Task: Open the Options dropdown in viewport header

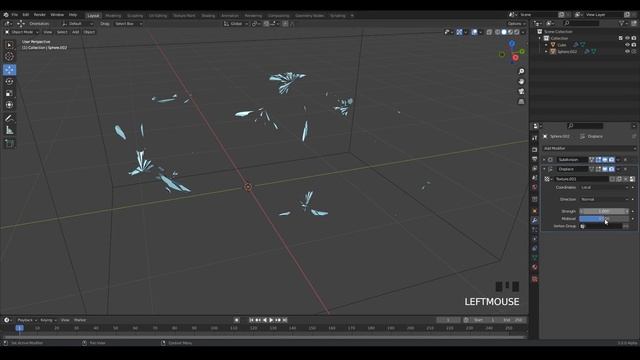Action: click(516, 24)
